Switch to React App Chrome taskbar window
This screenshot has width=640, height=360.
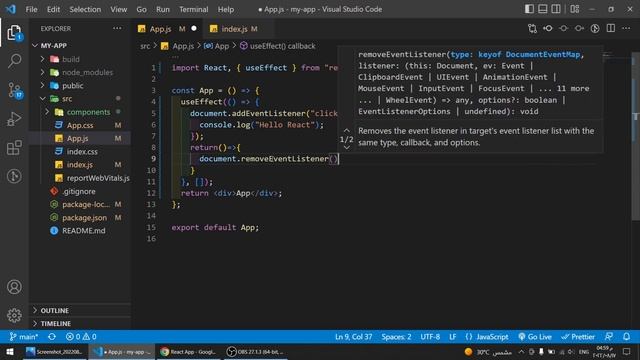189,351
